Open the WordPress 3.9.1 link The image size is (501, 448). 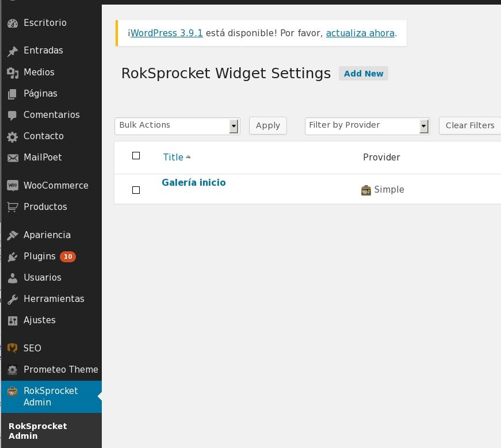(x=166, y=33)
